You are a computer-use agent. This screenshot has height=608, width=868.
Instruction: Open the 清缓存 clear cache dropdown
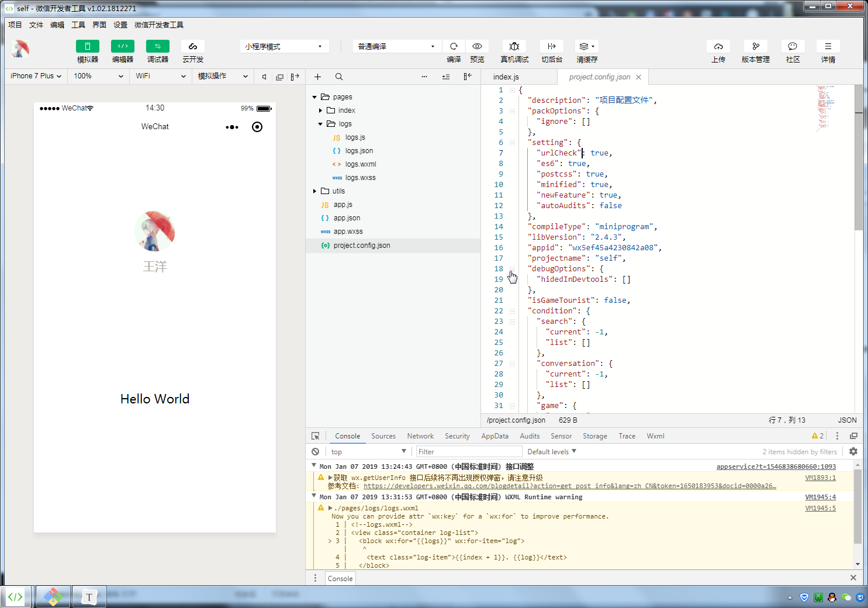(587, 46)
